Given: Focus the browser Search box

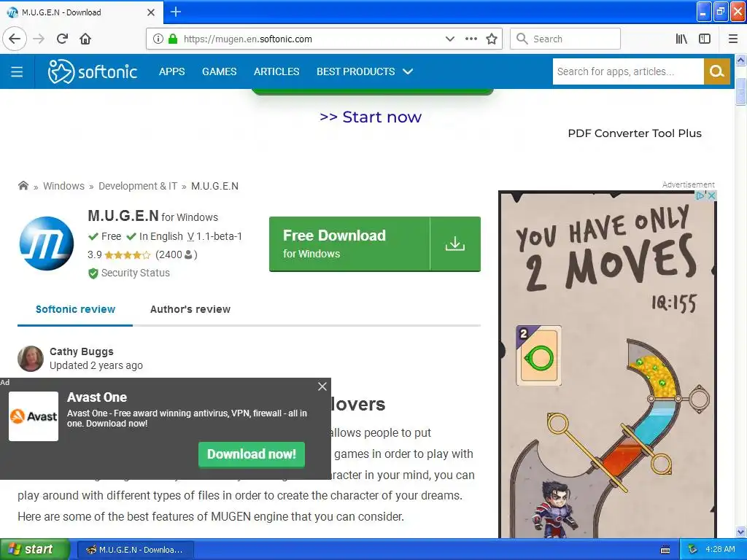Looking at the screenshot, I should click(x=565, y=39).
